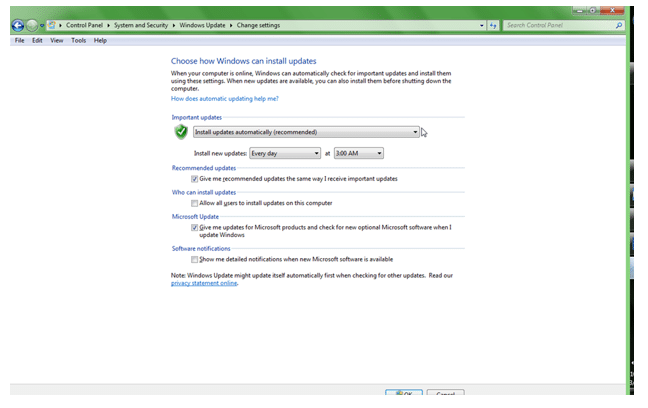This screenshot has width=648, height=408.
Task: Click Change settings breadcrumb
Action: tap(258, 25)
